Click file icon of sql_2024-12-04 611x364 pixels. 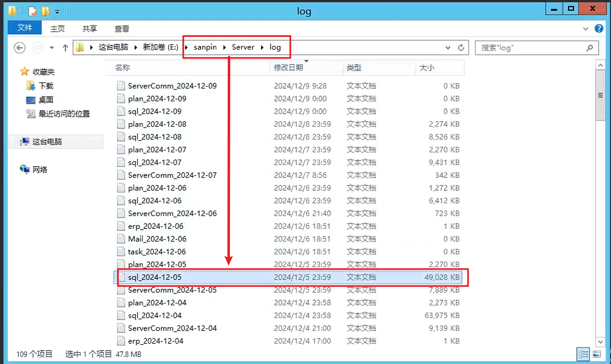click(x=121, y=316)
